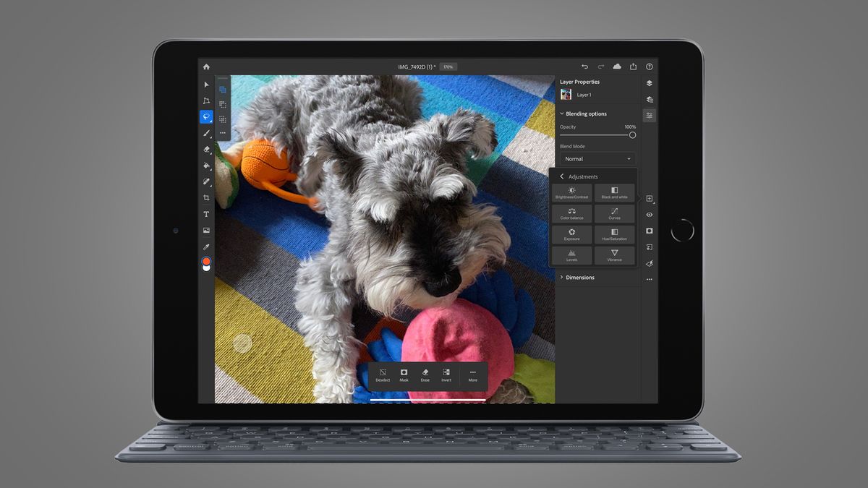Select the Eyedropper tool
The width and height of the screenshot is (868, 488).
(206, 247)
